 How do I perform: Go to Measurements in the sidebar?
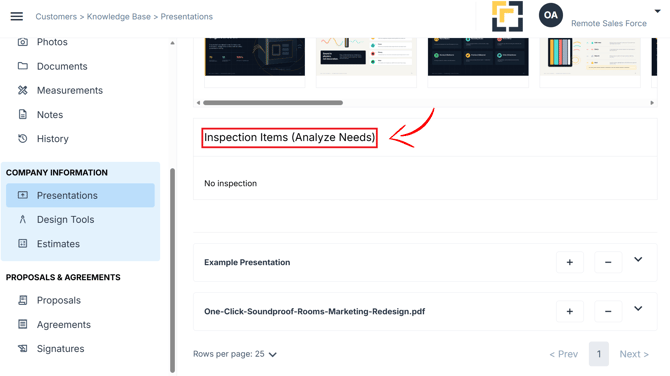(x=70, y=90)
